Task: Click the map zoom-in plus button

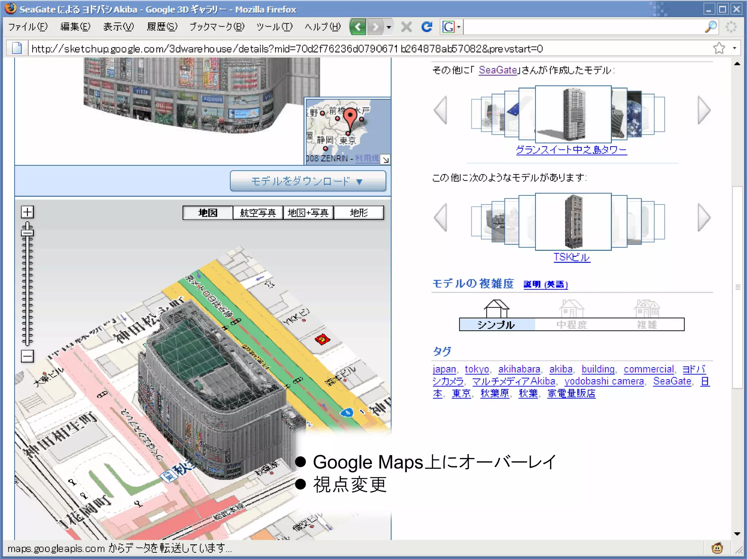Action: 27,212
